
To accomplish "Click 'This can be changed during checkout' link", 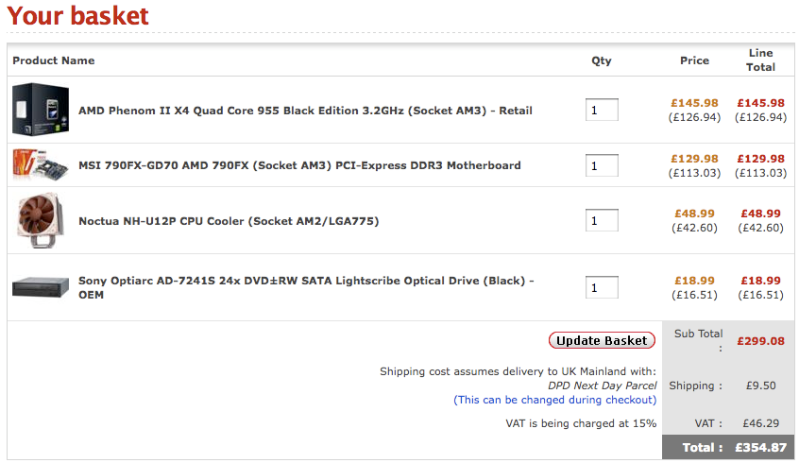I will 555,400.
